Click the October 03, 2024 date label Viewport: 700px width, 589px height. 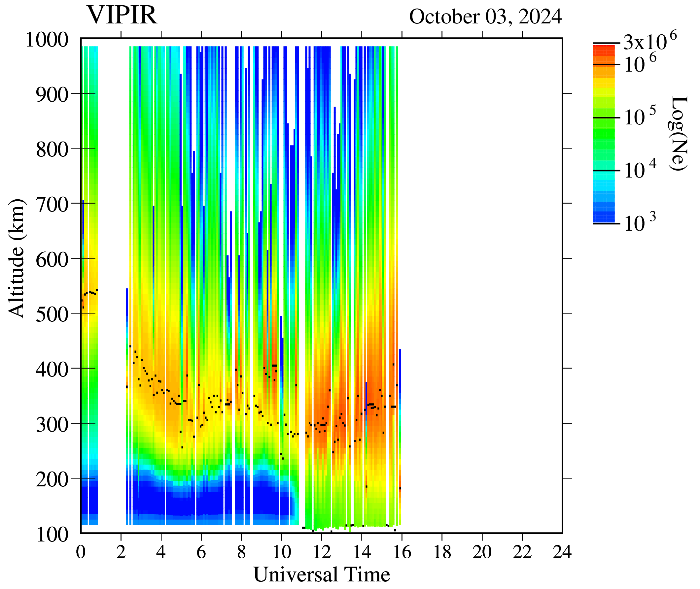coord(485,17)
